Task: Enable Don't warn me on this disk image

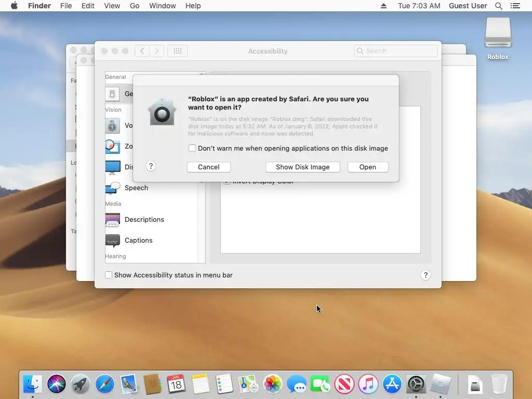Action: 192,148
